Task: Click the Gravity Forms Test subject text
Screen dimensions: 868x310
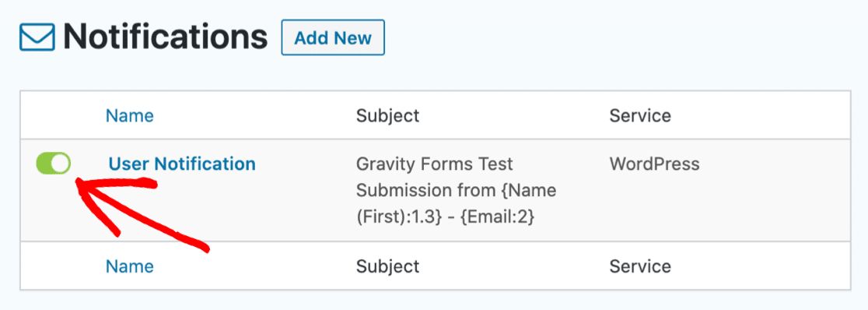Action: pyautogui.click(x=435, y=164)
